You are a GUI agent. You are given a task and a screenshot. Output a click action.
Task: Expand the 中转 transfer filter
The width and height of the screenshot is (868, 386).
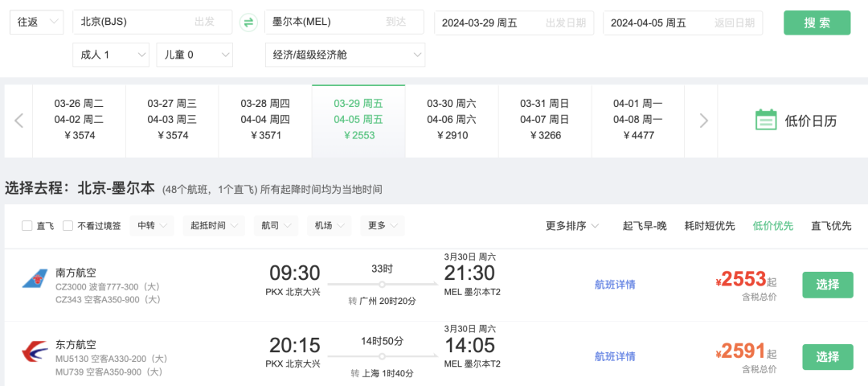coord(152,226)
